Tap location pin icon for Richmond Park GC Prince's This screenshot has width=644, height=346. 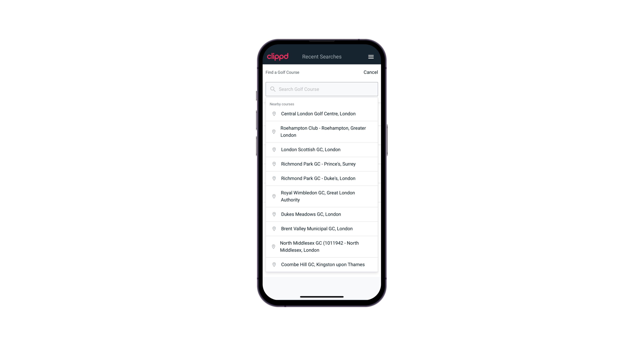273,164
